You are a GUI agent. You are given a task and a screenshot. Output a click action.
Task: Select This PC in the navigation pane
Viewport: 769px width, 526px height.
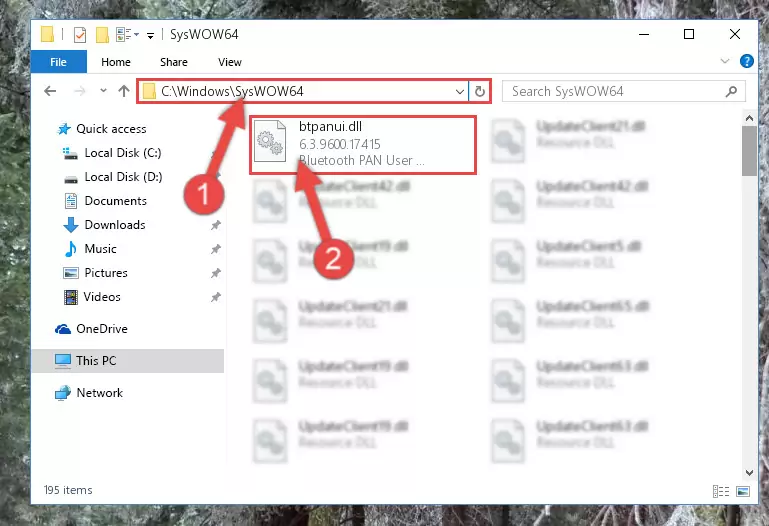coord(128,361)
